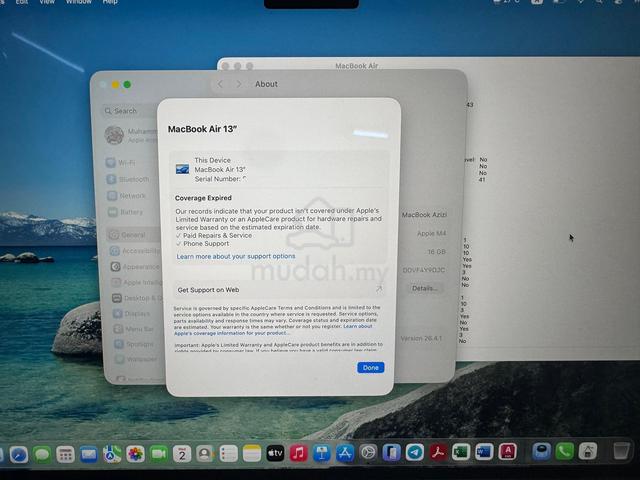Screen dimensions: 640x480
Task: Click the 'Apple M4' chip value
Action: pos(431,233)
